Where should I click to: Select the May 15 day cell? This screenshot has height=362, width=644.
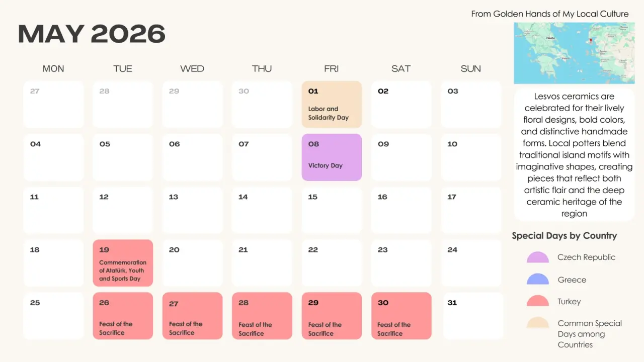point(332,210)
